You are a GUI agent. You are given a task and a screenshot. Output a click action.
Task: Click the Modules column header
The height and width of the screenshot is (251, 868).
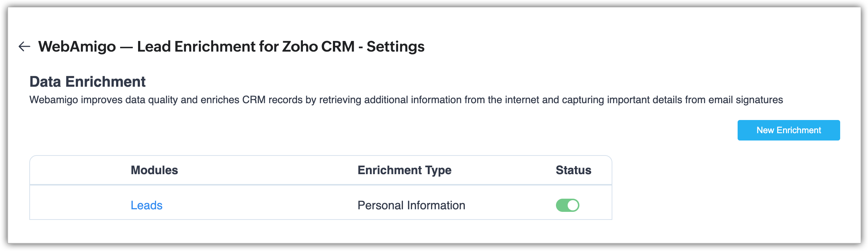tap(154, 170)
